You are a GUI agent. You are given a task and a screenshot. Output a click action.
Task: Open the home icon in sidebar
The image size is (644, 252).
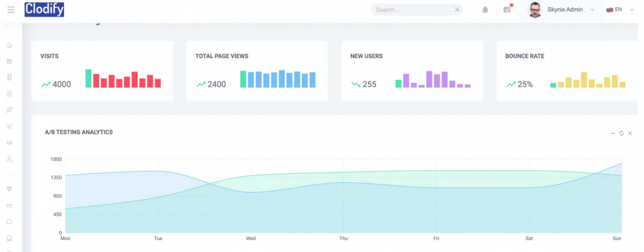click(9, 45)
